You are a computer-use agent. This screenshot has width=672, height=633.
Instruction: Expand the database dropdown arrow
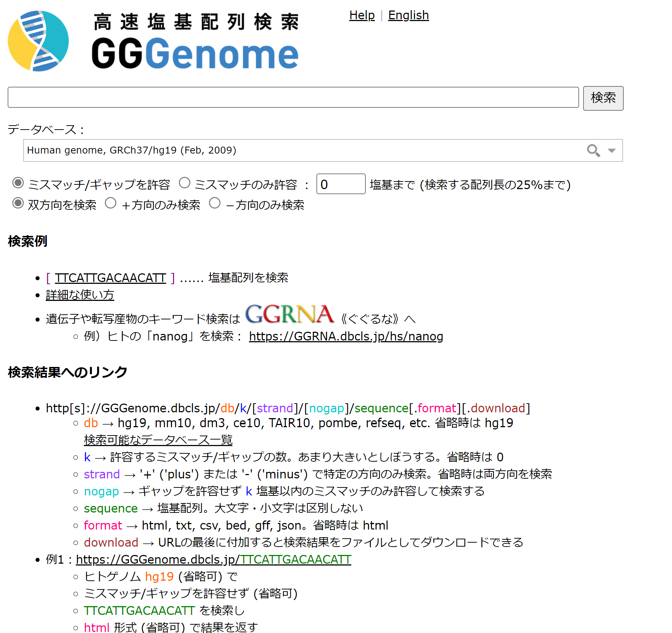[x=612, y=150]
